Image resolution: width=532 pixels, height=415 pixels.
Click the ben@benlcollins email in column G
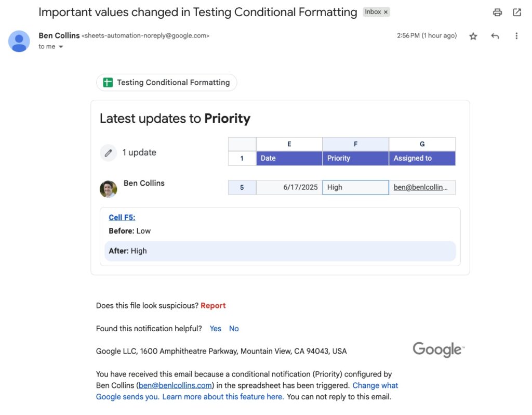pyautogui.click(x=421, y=187)
